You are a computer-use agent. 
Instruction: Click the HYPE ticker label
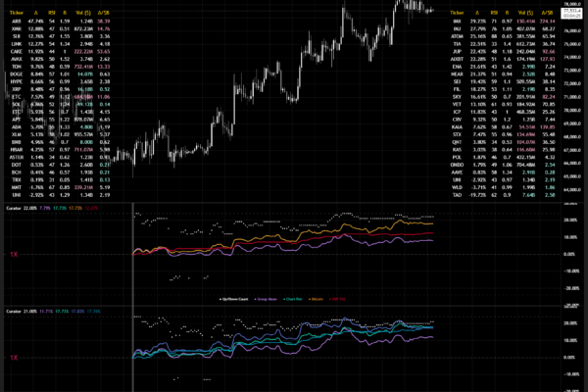17,81
